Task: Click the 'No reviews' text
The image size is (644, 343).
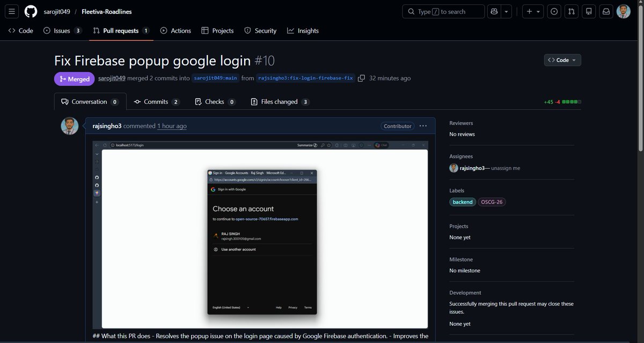Action: 462,134
